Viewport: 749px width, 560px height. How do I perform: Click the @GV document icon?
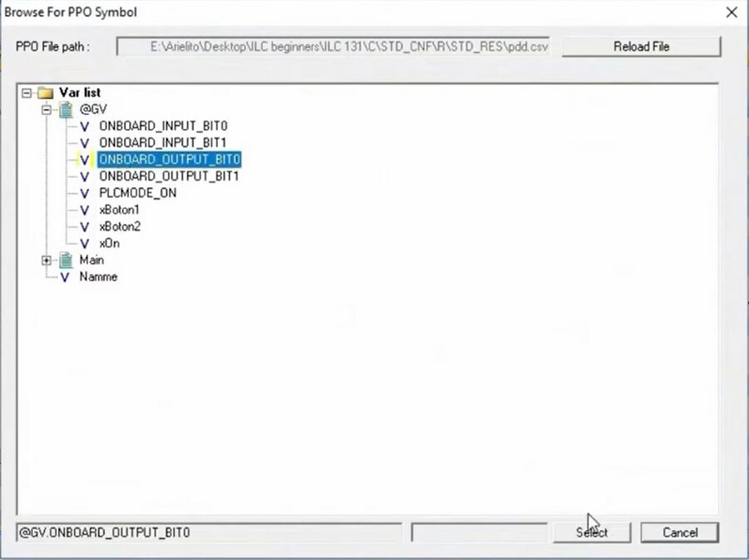[x=66, y=109]
